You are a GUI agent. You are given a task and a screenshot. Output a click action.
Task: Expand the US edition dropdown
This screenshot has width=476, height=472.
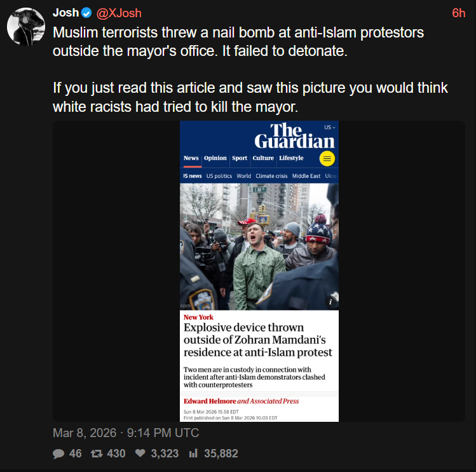[330, 127]
